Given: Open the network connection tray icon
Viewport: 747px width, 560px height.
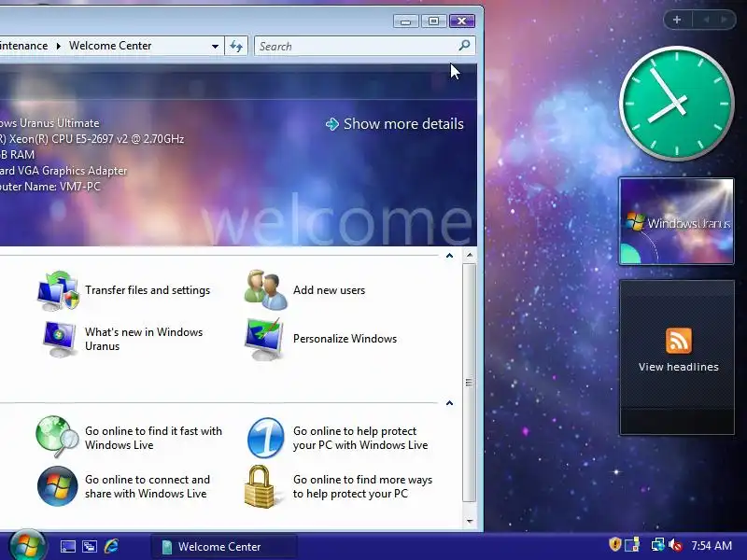Looking at the screenshot, I should (x=658, y=545).
